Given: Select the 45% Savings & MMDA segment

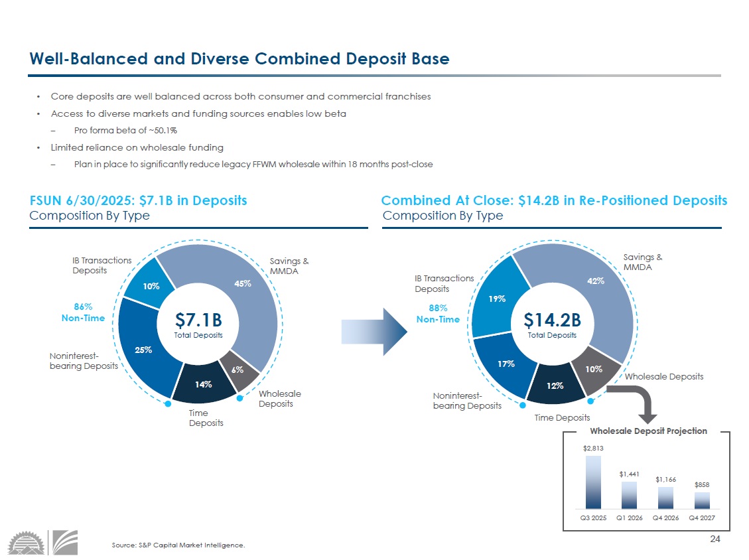Looking at the screenshot, I should 242,283.
